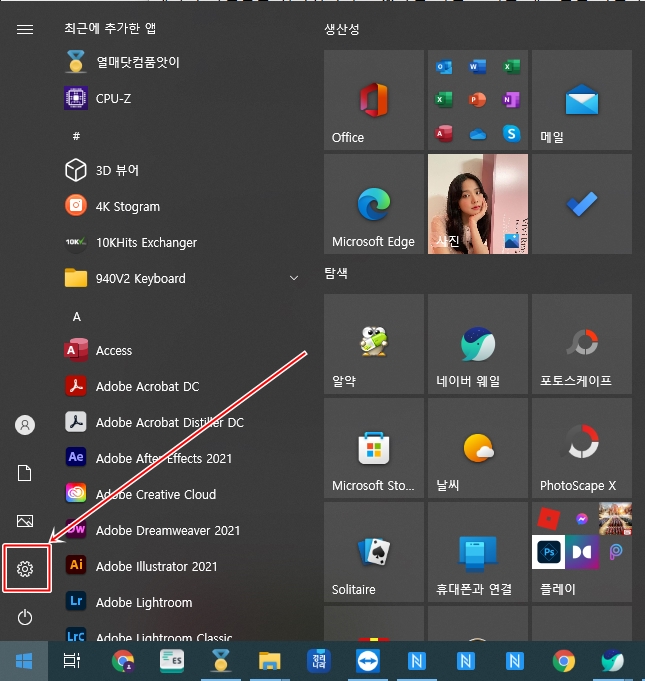Launch the Microsoft Edge tile
This screenshot has height=681, width=645.
tap(374, 204)
